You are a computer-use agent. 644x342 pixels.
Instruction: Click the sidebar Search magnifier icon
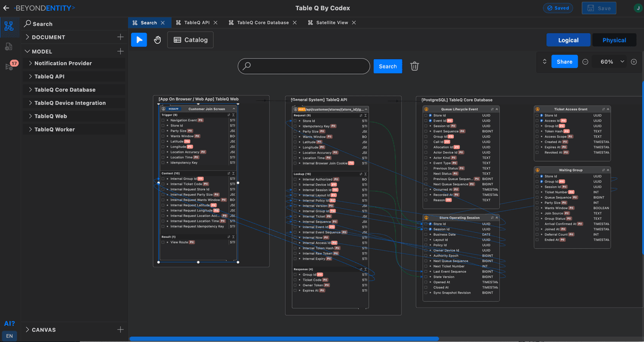(27, 23)
